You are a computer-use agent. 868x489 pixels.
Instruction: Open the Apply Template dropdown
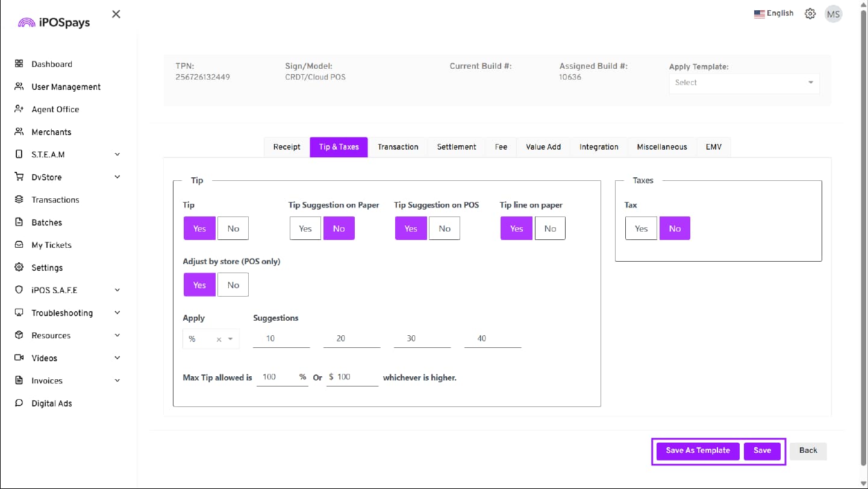(744, 83)
